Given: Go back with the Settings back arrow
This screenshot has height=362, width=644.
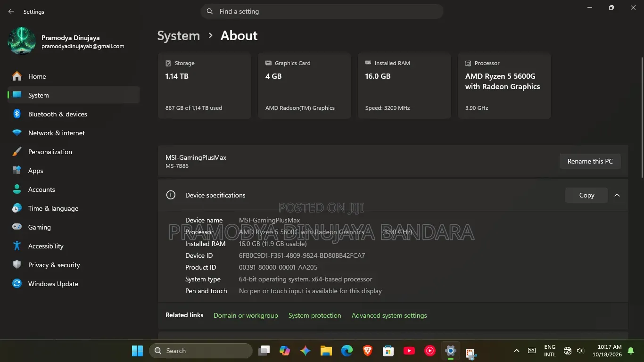Looking at the screenshot, I should tap(11, 11).
